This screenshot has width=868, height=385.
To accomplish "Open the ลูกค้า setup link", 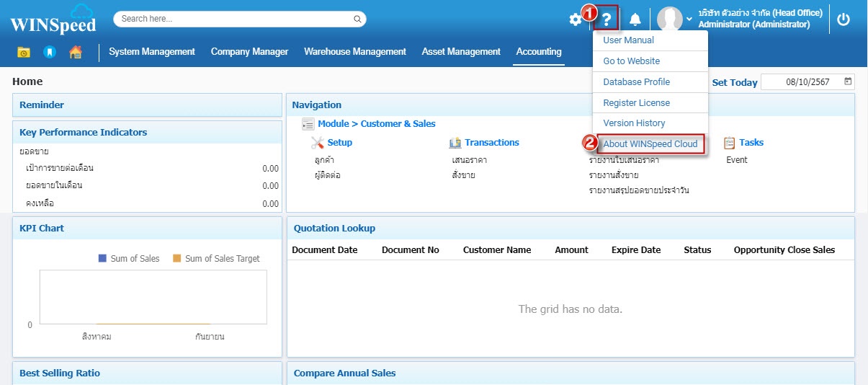I will click(x=324, y=160).
